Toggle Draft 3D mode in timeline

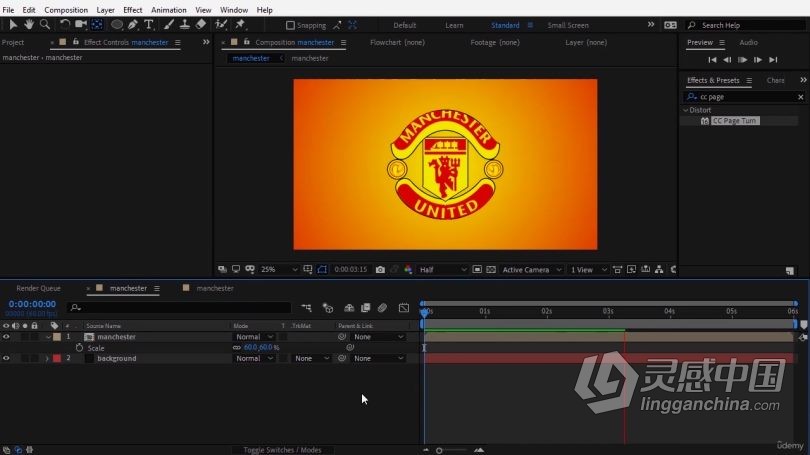328,308
